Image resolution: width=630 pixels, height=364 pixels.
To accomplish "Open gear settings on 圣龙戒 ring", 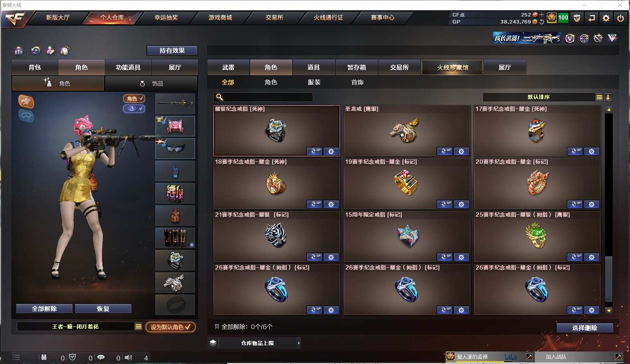I will 461,151.
